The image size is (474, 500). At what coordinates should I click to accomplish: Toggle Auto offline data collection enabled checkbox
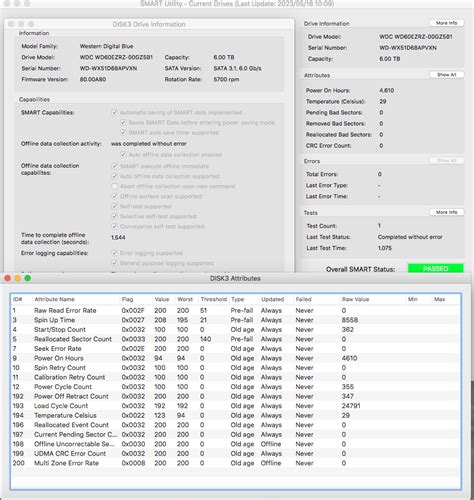pyautogui.click(x=123, y=155)
